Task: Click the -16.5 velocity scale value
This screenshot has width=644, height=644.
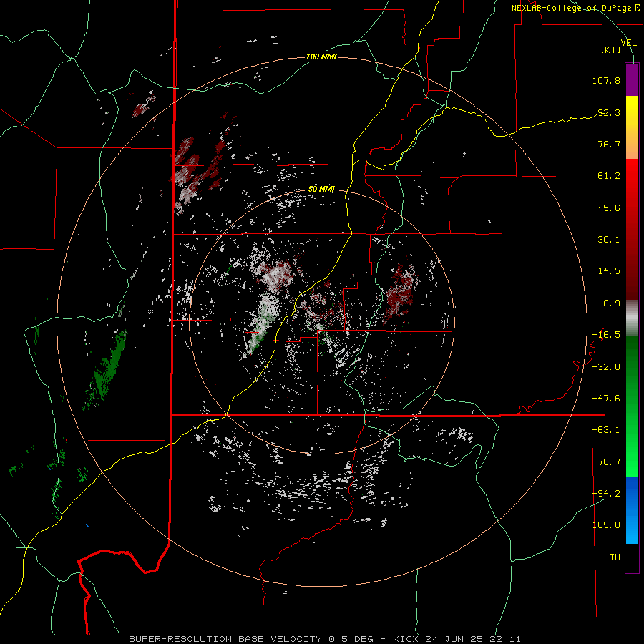Action: coord(606,335)
